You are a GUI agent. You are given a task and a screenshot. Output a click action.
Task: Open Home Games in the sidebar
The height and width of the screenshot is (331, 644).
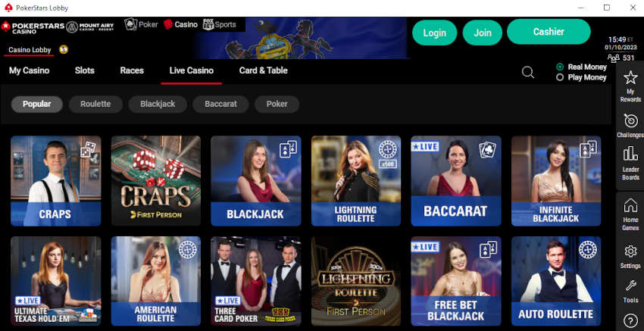pos(630,214)
